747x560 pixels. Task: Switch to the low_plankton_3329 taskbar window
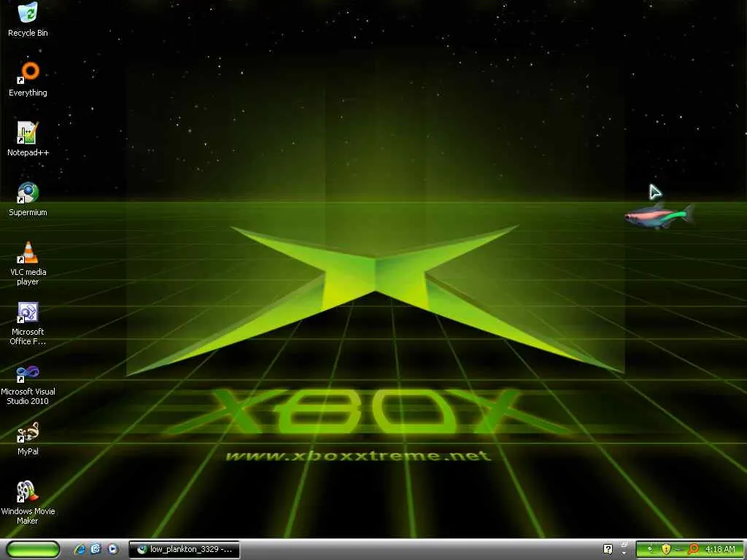pos(185,550)
